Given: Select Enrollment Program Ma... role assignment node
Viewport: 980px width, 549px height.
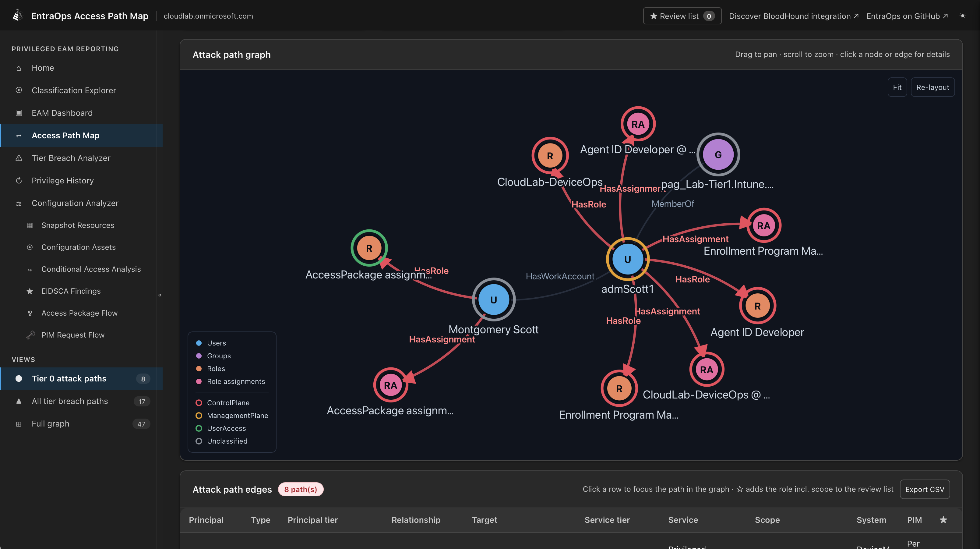Looking at the screenshot, I should (763, 225).
